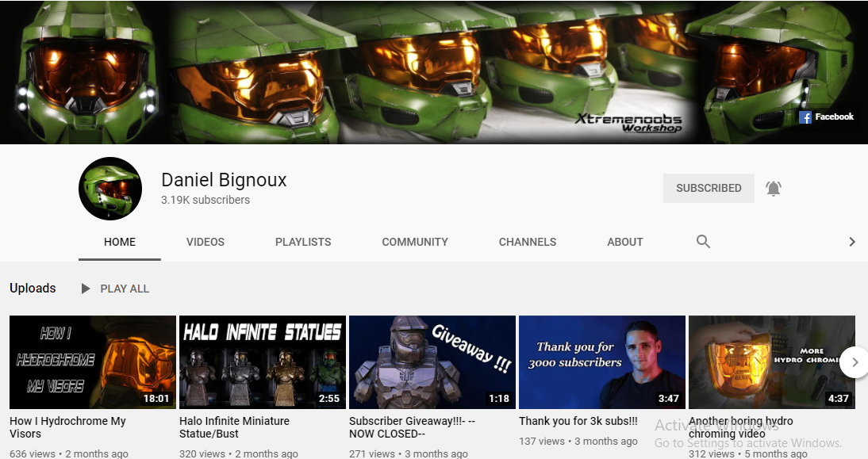868x459 pixels.
Task: Open the Facebook link on the banner
Action: pyautogui.click(x=826, y=117)
